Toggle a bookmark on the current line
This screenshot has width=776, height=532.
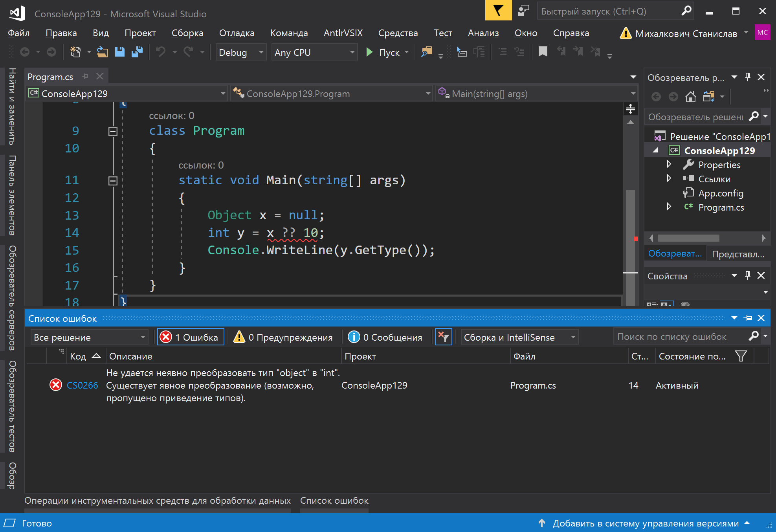tap(543, 51)
